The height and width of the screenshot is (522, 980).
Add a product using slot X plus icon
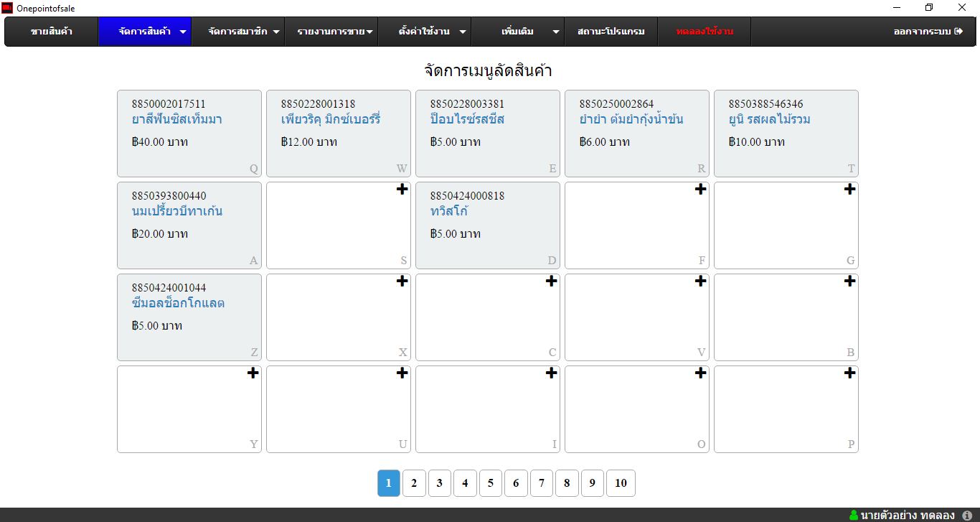coord(402,281)
